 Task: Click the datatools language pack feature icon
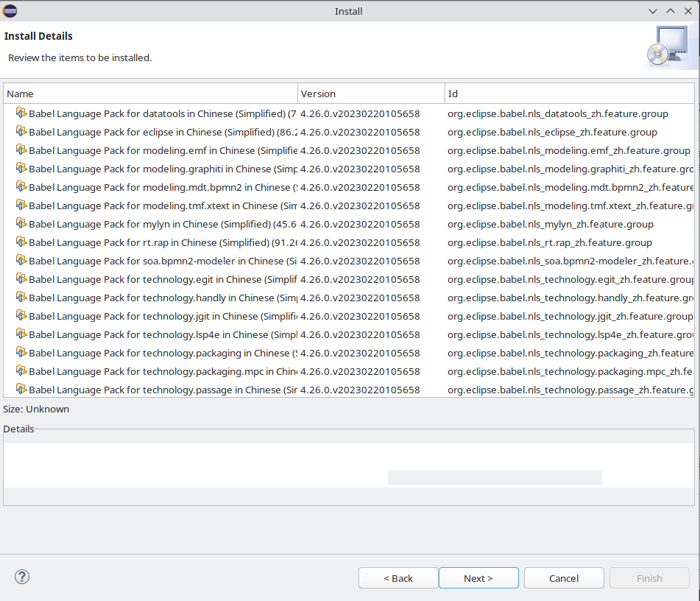pos(21,113)
